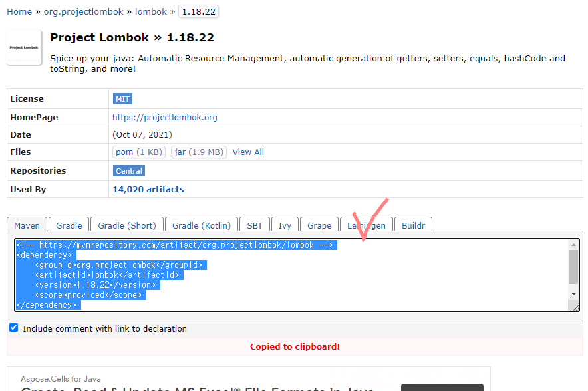The height and width of the screenshot is (391, 588).
Task: Click the snippet scrollbar down arrow
Action: [573, 294]
